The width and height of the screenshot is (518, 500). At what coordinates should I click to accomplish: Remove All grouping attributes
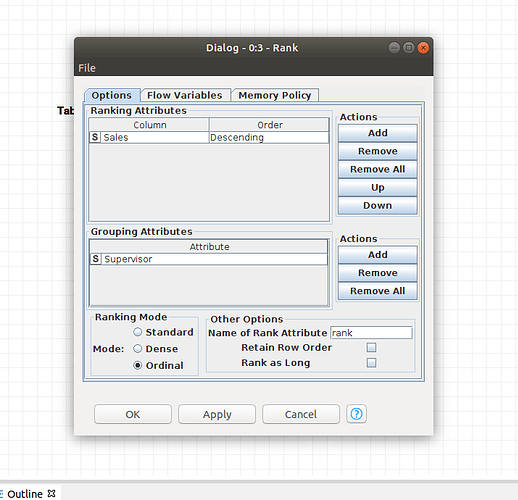tap(378, 291)
